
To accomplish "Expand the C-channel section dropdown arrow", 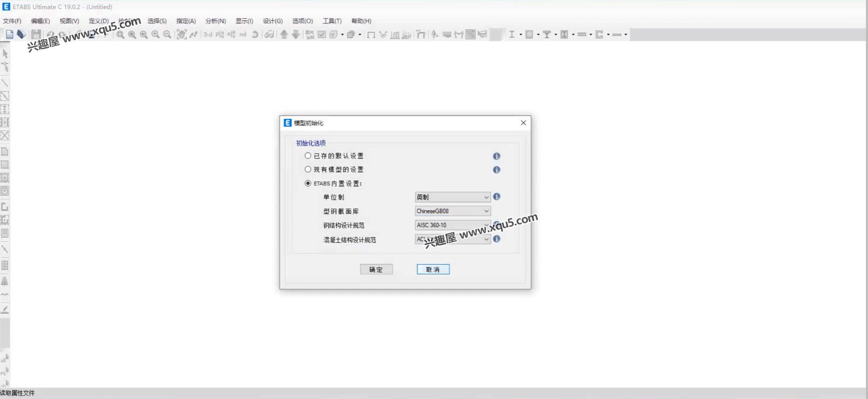I will click(608, 34).
